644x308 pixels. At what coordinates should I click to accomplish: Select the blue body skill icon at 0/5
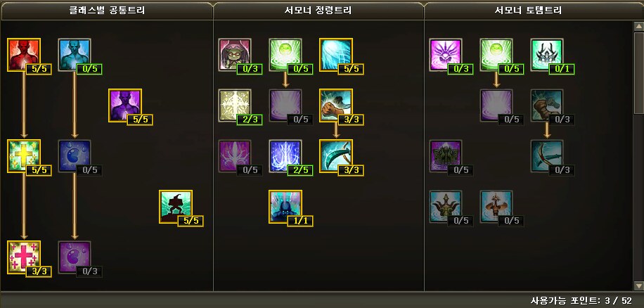pyautogui.click(x=75, y=55)
